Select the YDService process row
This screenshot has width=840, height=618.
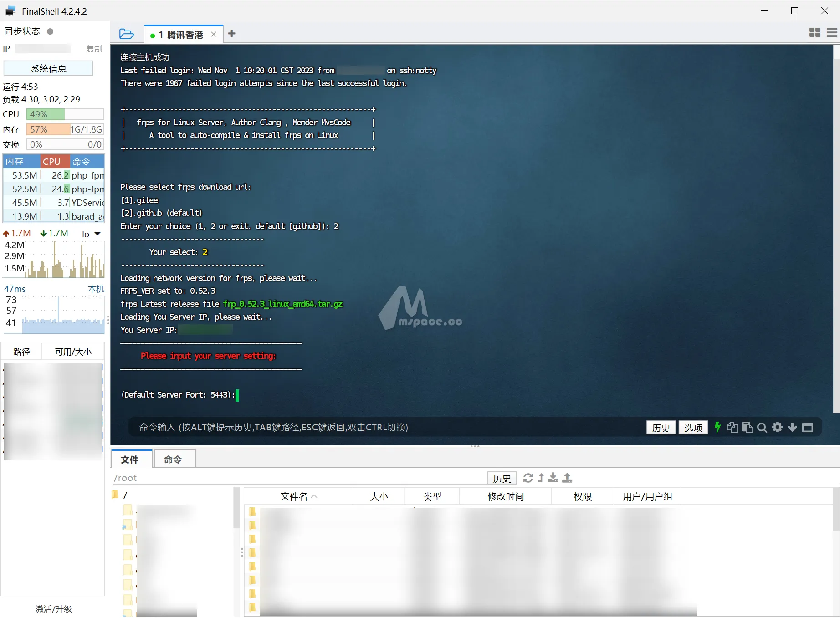coord(54,203)
